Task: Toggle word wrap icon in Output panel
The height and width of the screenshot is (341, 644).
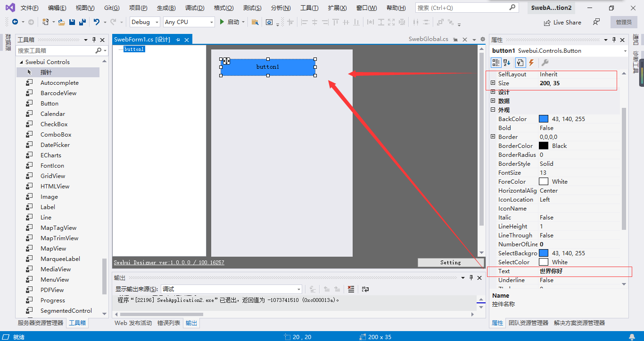Action: [x=365, y=289]
